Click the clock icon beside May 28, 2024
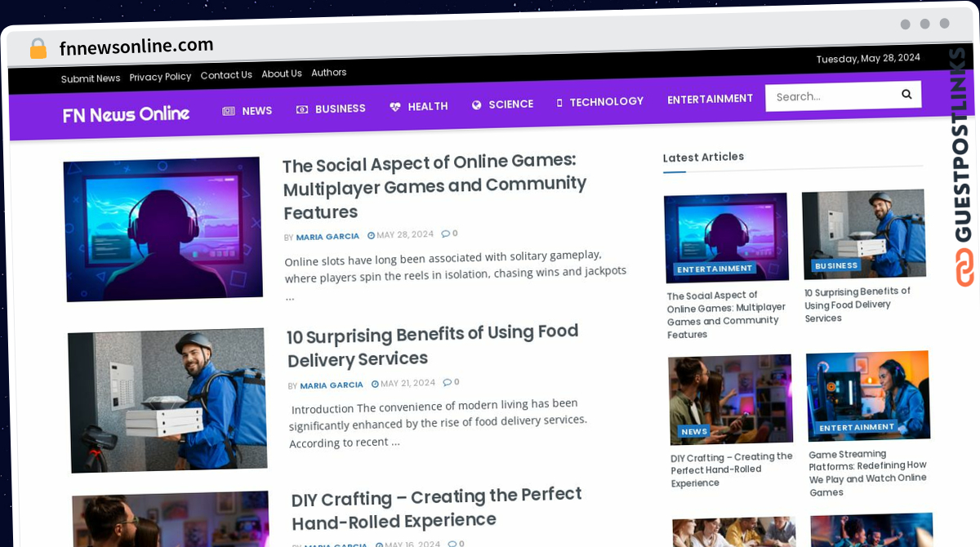 [371, 235]
